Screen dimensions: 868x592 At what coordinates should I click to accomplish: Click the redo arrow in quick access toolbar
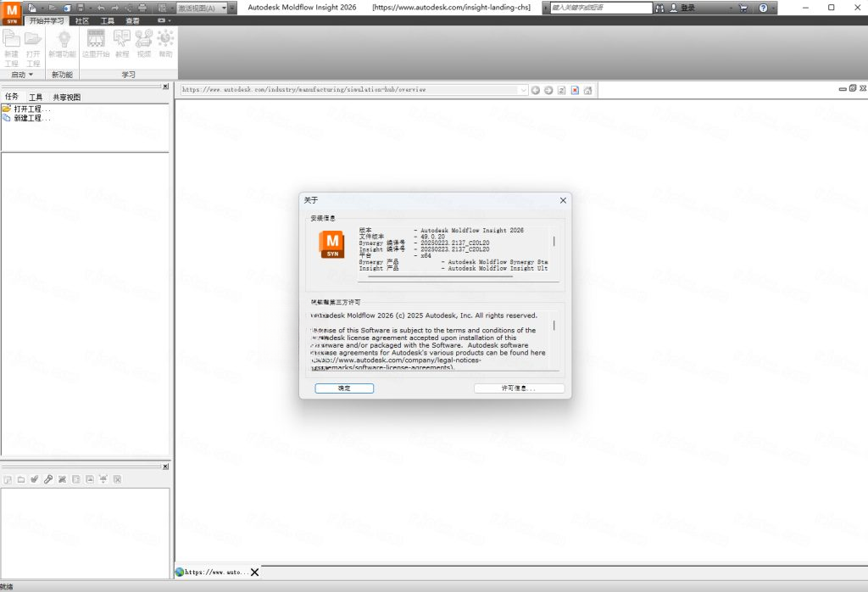click(115, 8)
